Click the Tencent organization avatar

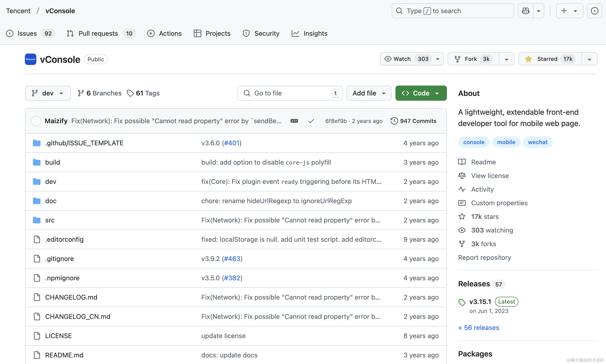pos(31,59)
